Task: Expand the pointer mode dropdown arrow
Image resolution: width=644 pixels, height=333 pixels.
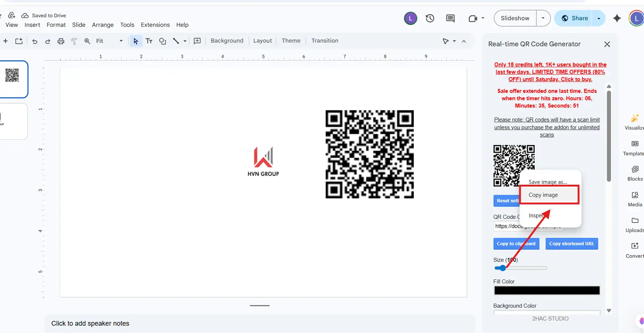Action: point(454,41)
